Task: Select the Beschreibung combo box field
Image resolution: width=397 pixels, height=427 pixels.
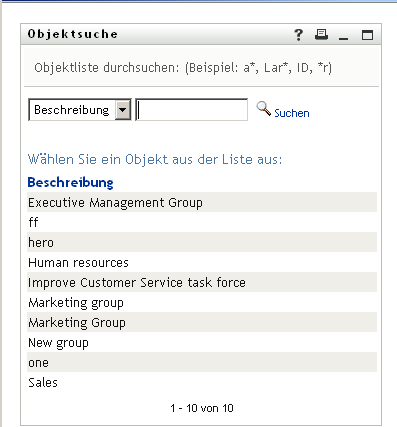Action: click(x=80, y=110)
